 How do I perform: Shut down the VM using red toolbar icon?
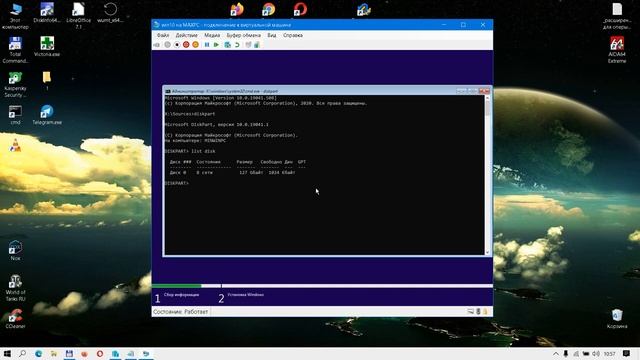coord(186,45)
